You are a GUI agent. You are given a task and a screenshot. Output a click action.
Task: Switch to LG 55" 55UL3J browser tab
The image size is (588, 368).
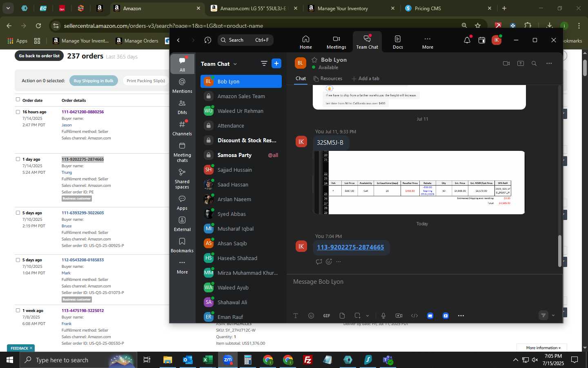pyautogui.click(x=254, y=8)
